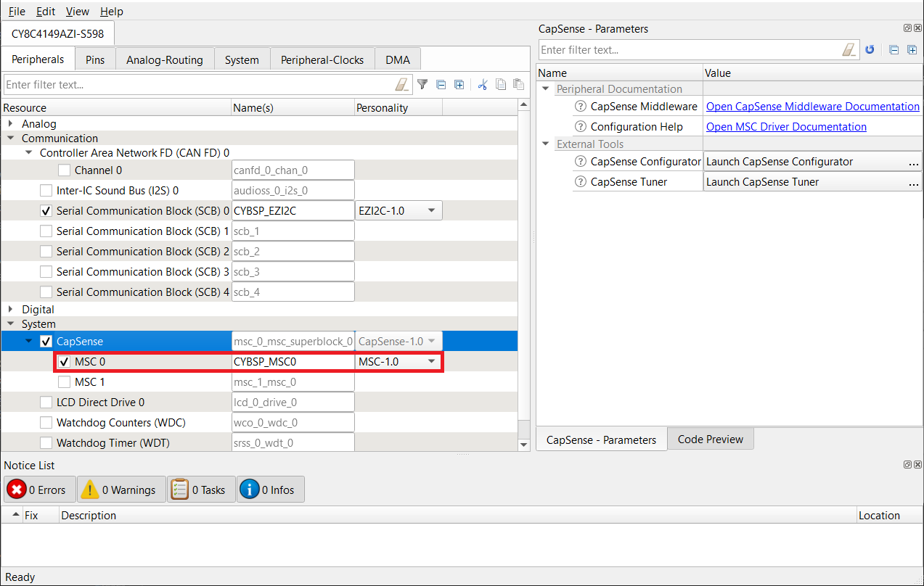This screenshot has width=924, height=586.
Task: Enable Serial Communication Block (SCB) 1 checkbox
Action: [x=46, y=231]
